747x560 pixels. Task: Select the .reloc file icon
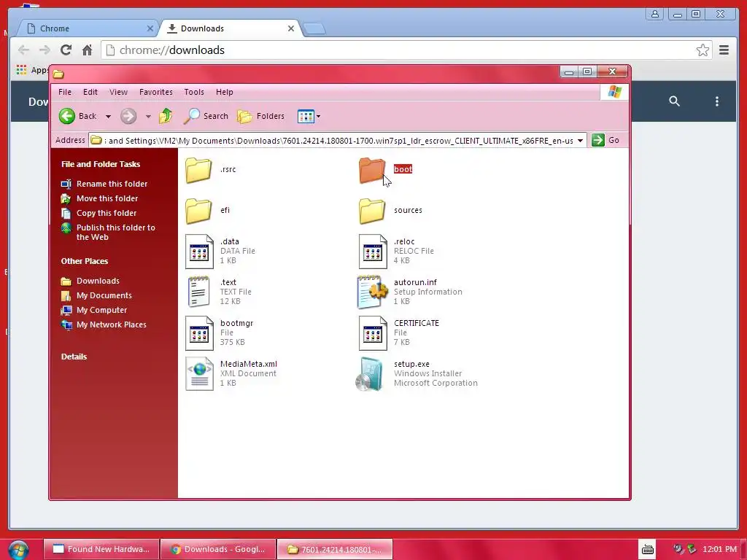click(x=373, y=252)
